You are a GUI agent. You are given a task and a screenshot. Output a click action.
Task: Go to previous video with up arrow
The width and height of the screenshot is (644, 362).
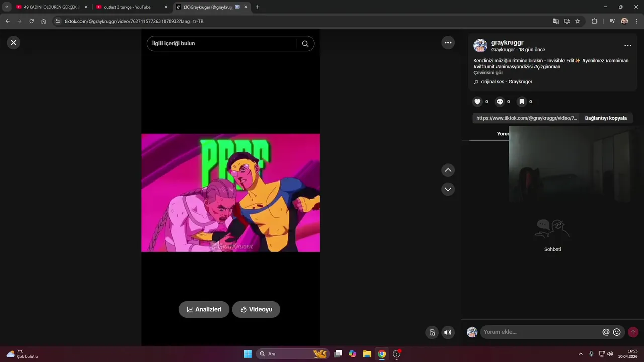pyautogui.click(x=448, y=170)
